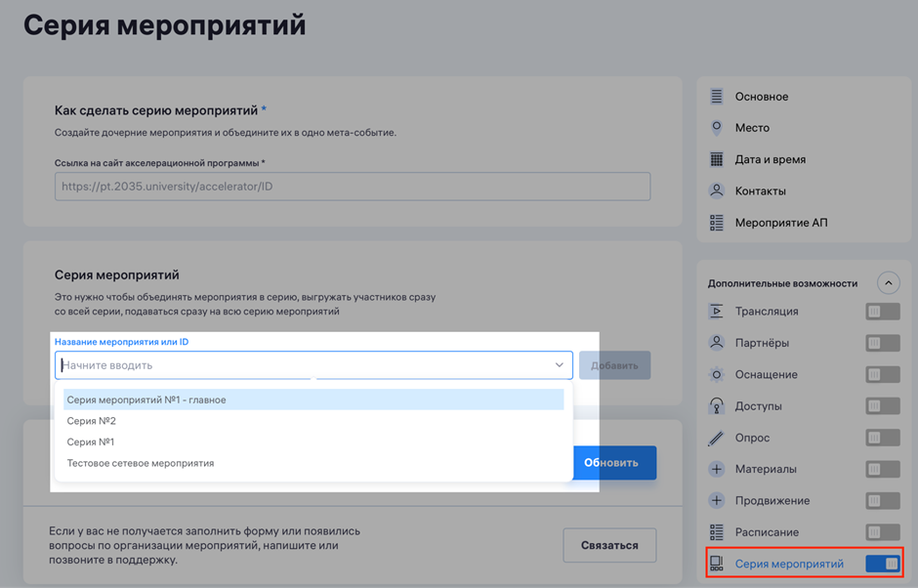Click the Мероприятие АП list icon
The height and width of the screenshot is (588, 918).
[x=717, y=223]
